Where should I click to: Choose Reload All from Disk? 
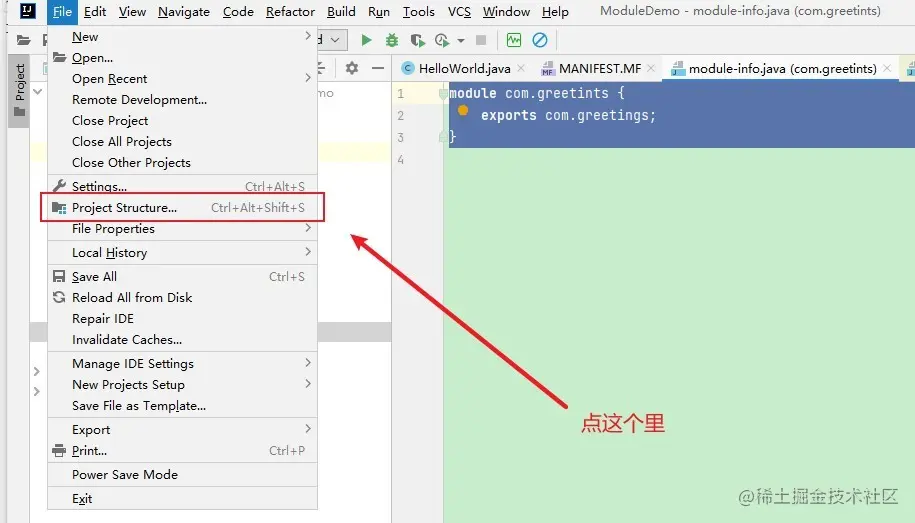click(x=182, y=298)
